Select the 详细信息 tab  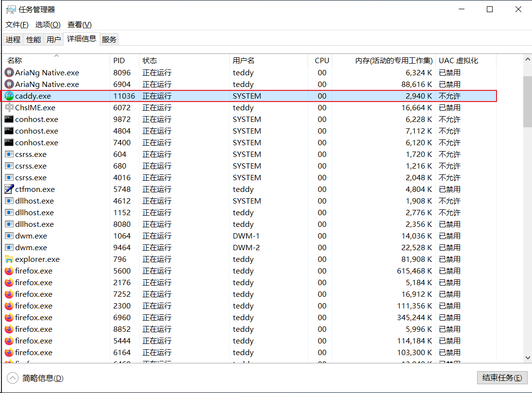tap(82, 39)
